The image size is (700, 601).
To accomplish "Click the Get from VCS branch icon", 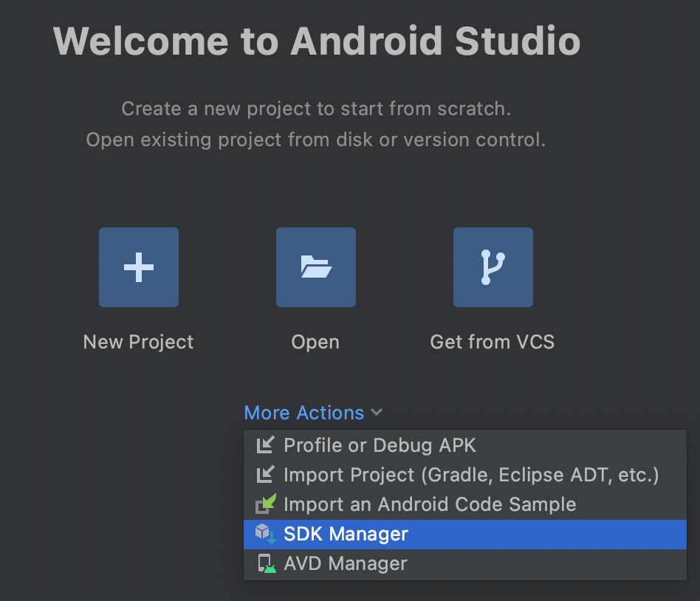I will (493, 267).
